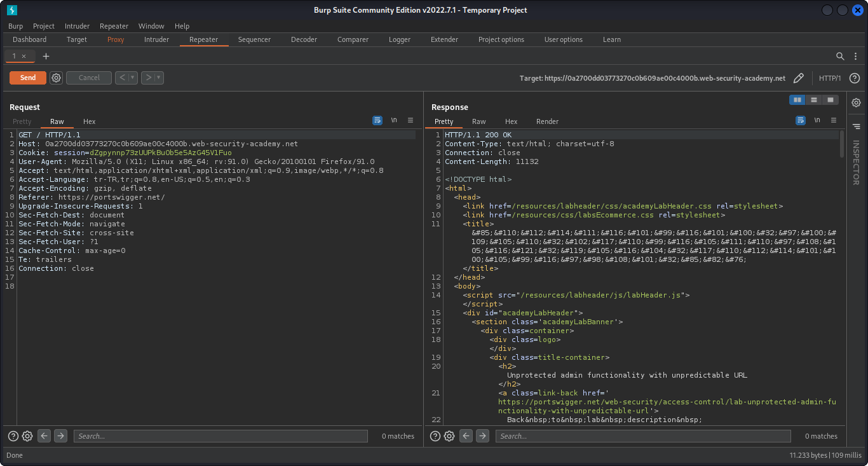Open the Response panel hamburger options menu
This screenshot has height=466, width=868.
click(834, 120)
